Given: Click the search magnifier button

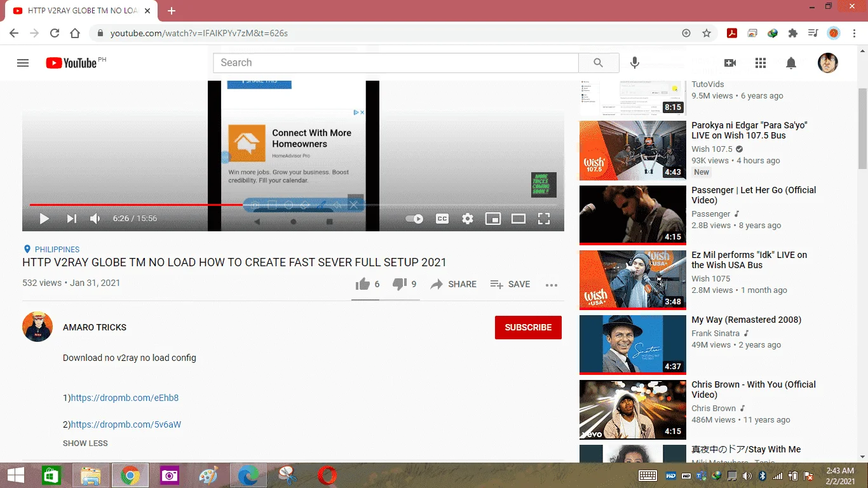Looking at the screenshot, I should point(598,63).
